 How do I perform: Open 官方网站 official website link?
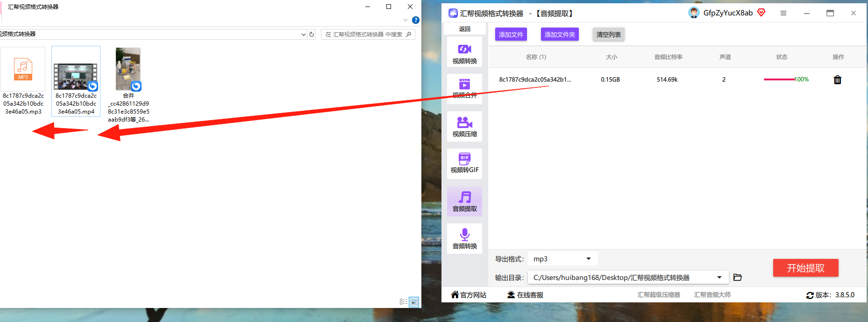469,295
